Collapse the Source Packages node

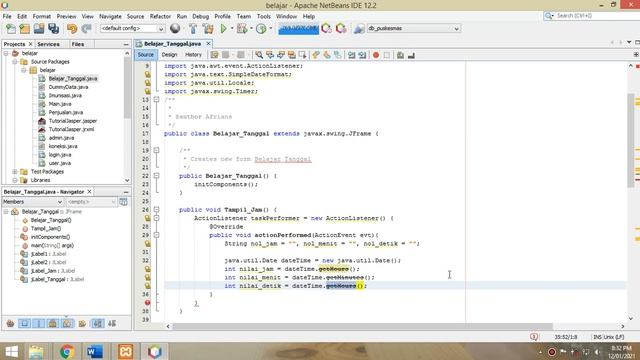(15, 62)
